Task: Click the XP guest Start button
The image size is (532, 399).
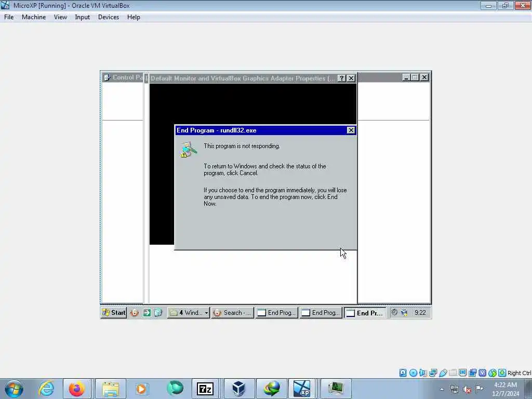Action: 114,312
